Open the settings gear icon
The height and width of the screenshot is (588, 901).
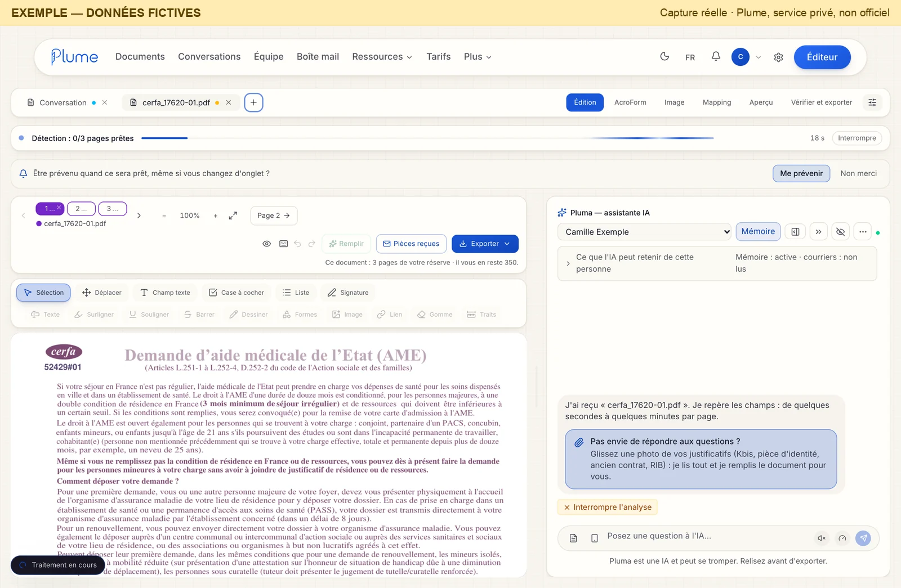click(x=778, y=57)
